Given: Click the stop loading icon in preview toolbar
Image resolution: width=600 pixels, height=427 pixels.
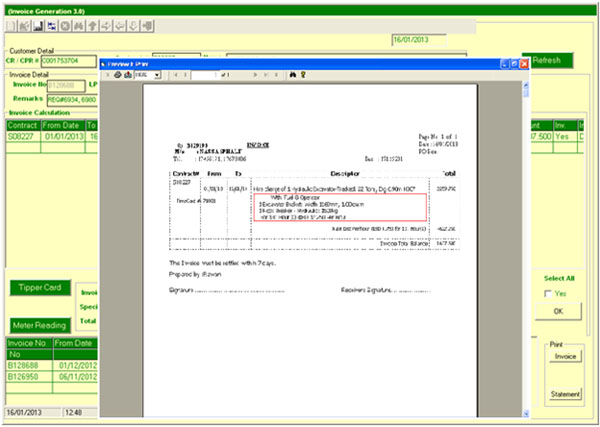Looking at the screenshot, I should [276, 75].
